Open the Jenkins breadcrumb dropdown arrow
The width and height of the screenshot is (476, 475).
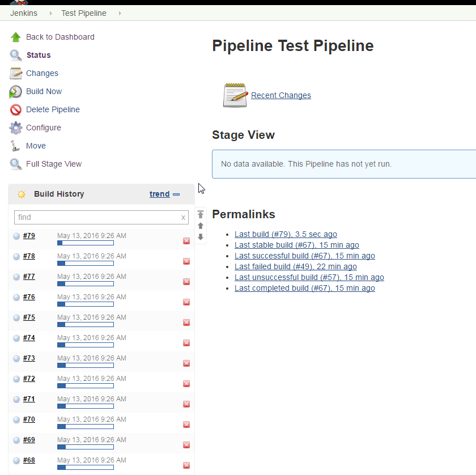(51, 13)
